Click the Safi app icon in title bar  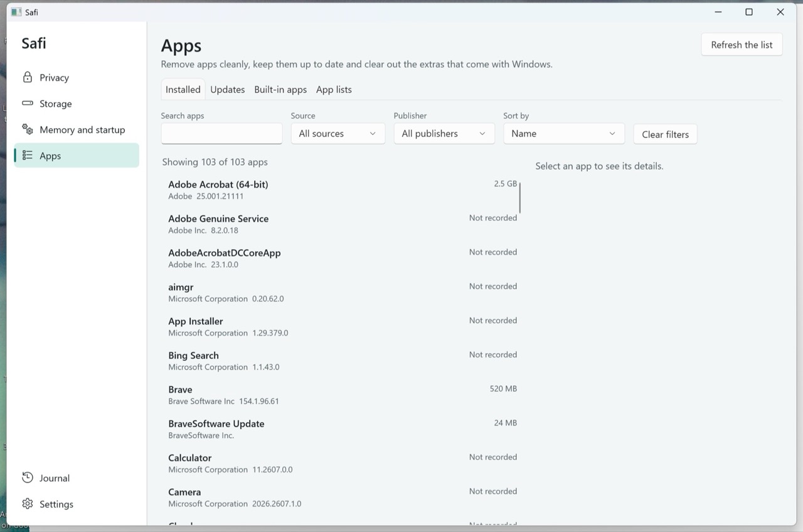(16, 12)
